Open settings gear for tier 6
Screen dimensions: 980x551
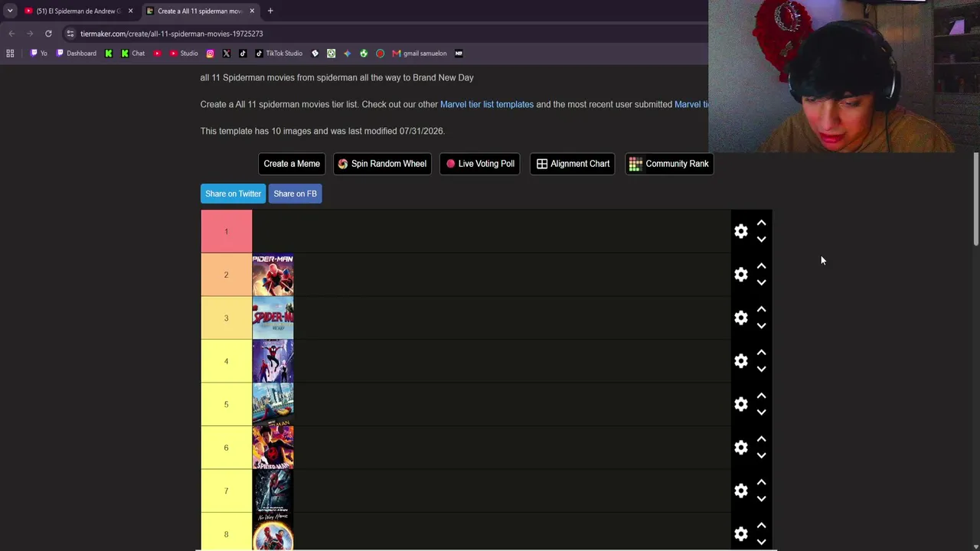point(741,447)
